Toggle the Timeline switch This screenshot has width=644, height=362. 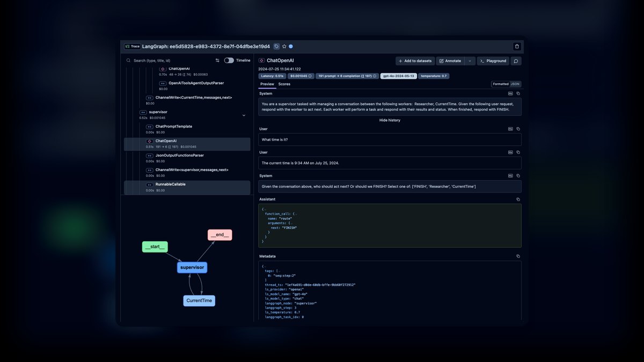click(229, 61)
